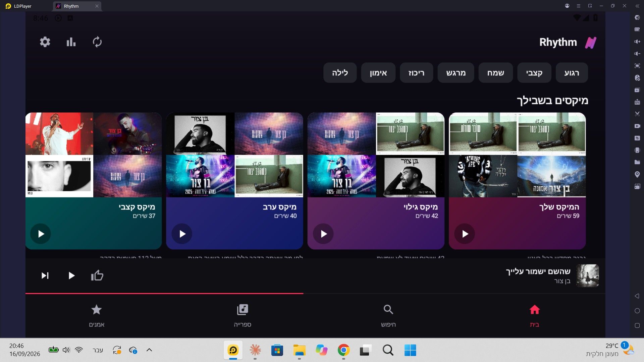Open LDPlayer account profile icon
This screenshot has height=362, width=644.
click(x=567, y=6)
